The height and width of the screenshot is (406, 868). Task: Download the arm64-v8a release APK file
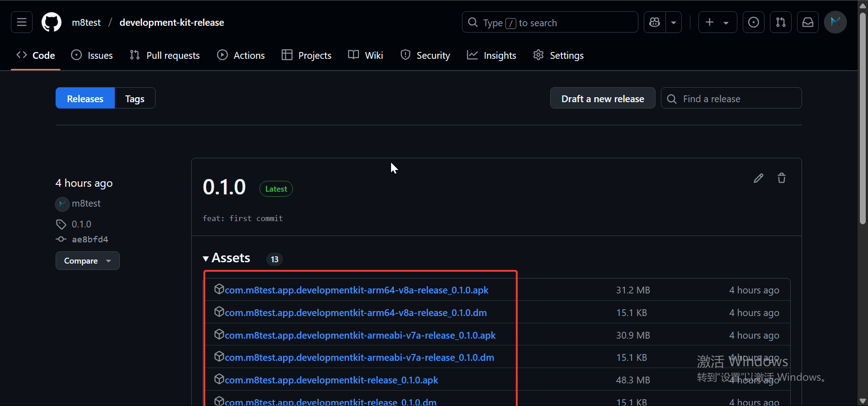(x=356, y=290)
